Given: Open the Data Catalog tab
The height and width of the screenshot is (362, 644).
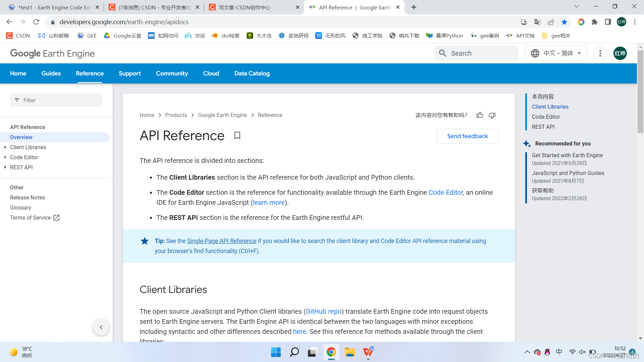Looking at the screenshot, I should [252, 73].
